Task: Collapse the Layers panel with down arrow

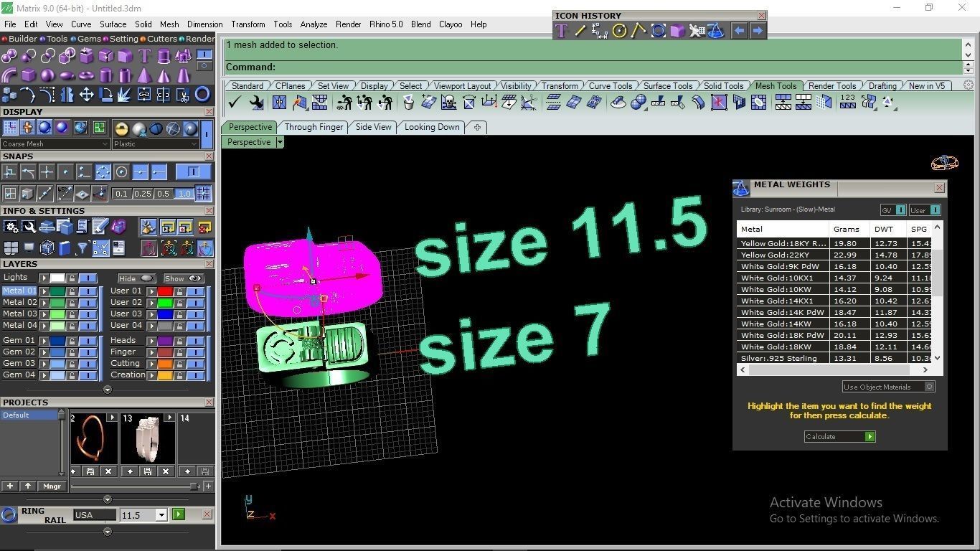Action: [x=108, y=390]
